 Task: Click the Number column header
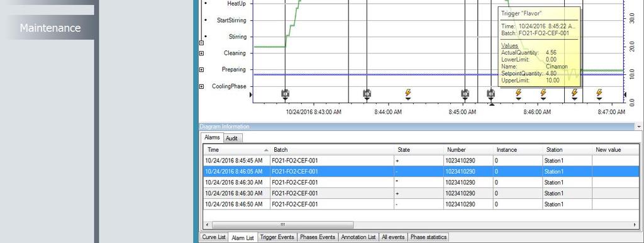coord(468,150)
